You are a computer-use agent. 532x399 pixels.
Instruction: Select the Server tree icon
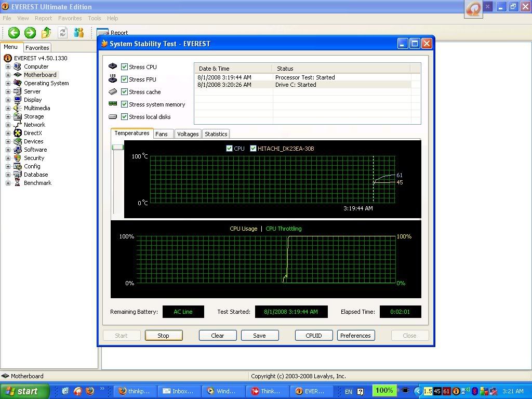(x=18, y=91)
